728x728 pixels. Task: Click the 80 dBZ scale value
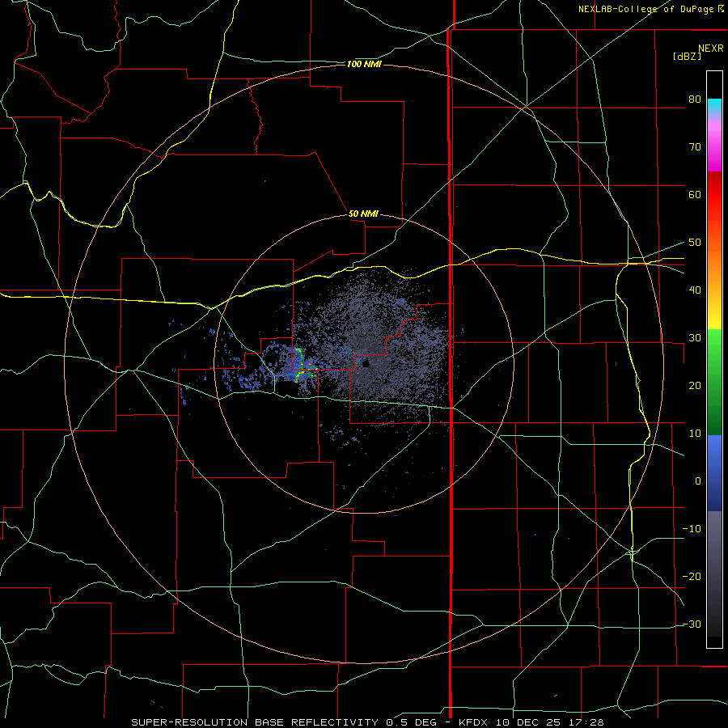[695, 99]
